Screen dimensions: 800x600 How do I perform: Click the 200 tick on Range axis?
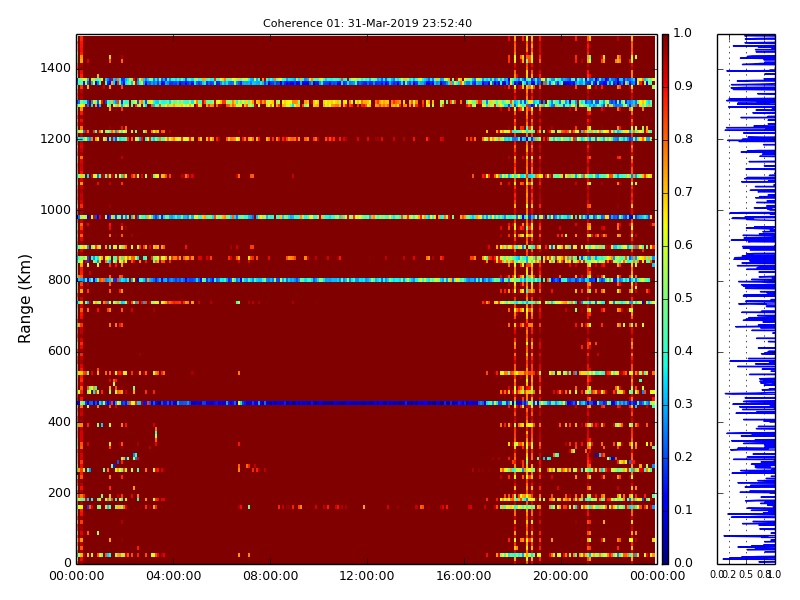pyautogui.click(x=59, y=493)
